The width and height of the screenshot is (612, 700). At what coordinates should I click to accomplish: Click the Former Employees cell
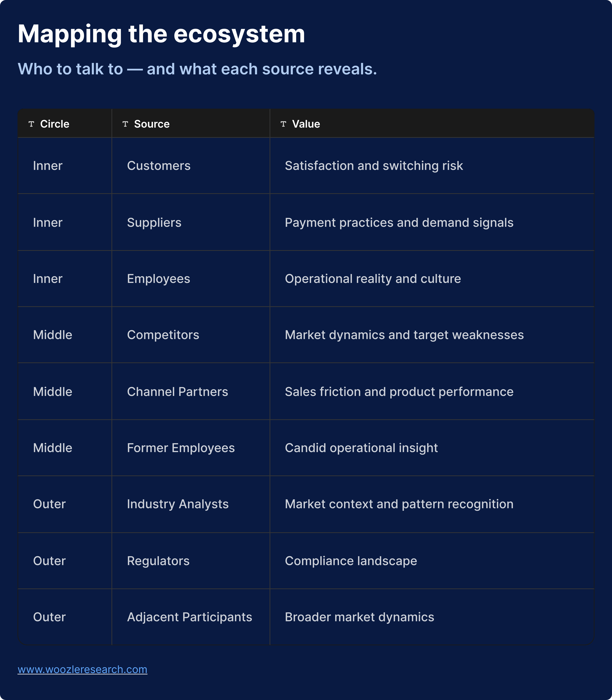tap(181, 448)
